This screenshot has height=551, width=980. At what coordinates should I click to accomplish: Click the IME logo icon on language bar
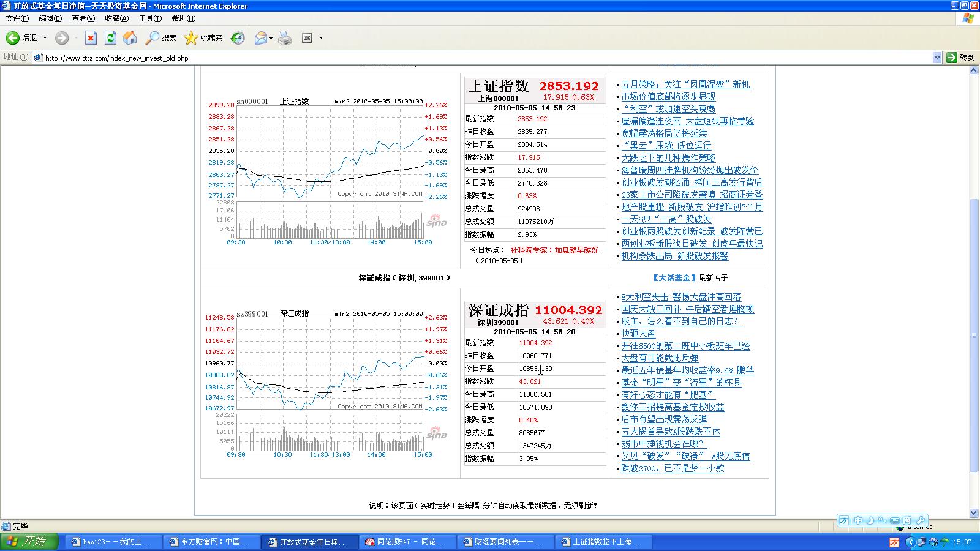(845, 520)
